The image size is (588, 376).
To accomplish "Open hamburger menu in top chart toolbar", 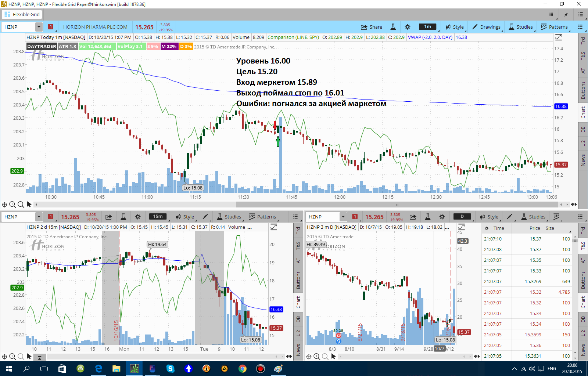I will pyautogui.click(x=580, y=27).
